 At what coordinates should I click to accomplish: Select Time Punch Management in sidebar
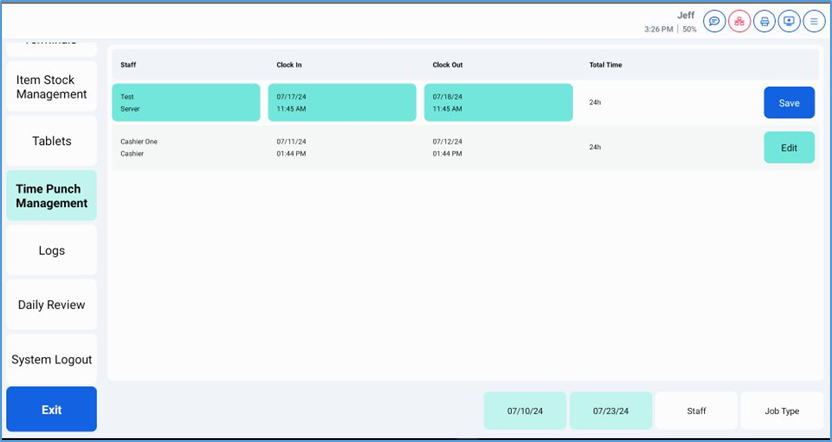52,196
